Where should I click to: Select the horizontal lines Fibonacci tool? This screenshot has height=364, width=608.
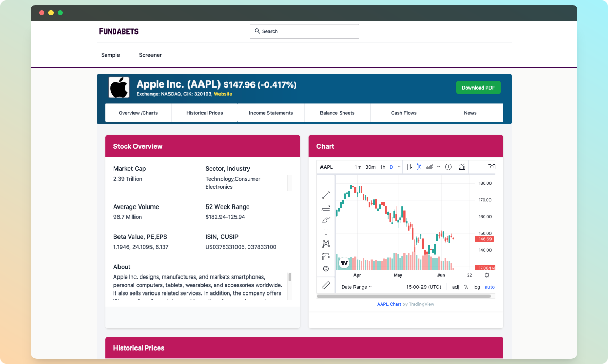[x=326, y=207]
